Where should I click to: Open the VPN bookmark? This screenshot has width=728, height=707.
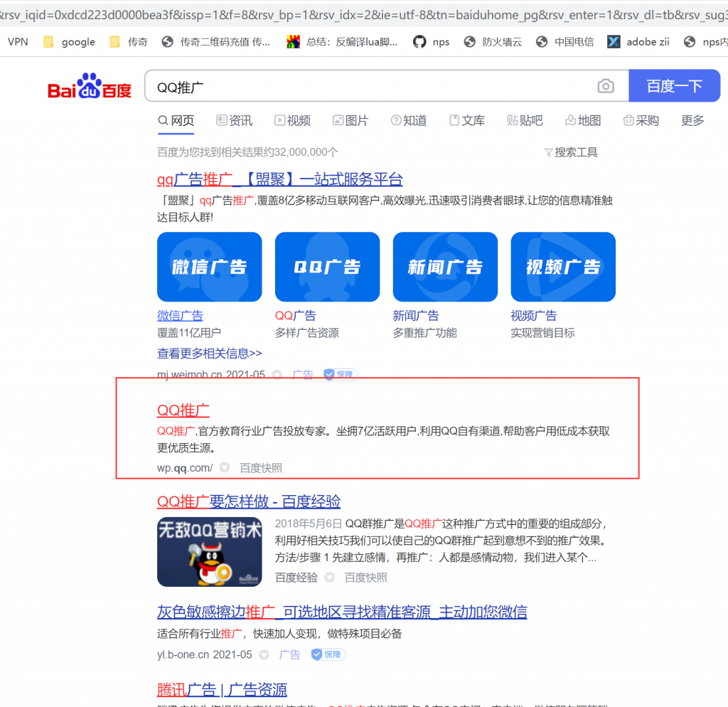pos(18,42)
